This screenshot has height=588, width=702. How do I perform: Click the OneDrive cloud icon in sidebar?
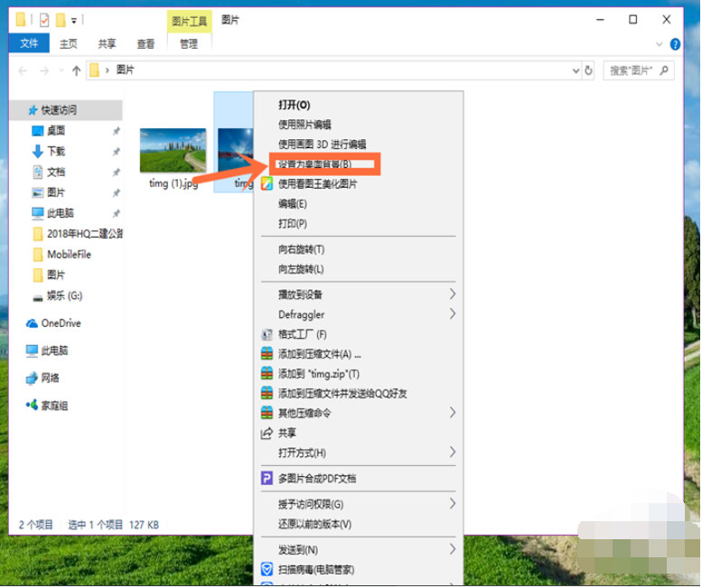pyautogui.click(x=32, y=323)
